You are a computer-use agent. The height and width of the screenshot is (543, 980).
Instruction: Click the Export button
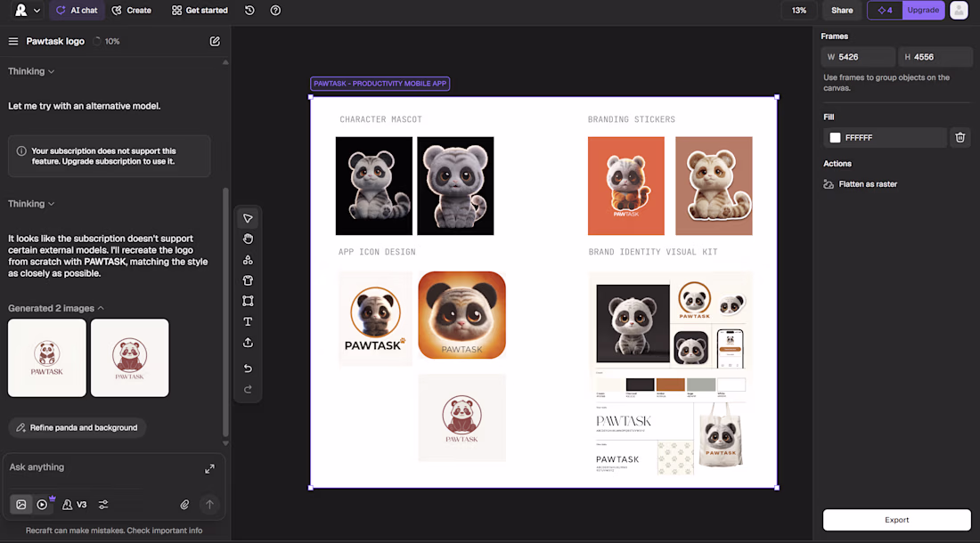click(896, 520)
